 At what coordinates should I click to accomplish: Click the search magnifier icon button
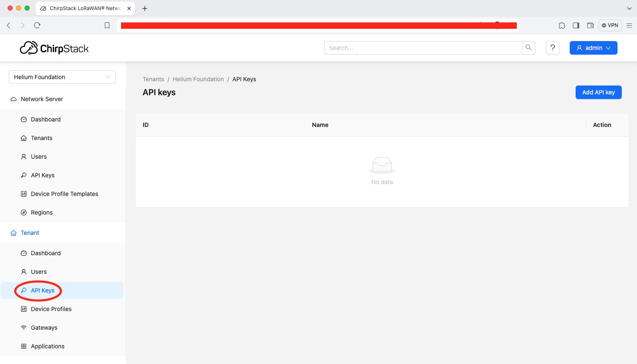pos(529,48)
